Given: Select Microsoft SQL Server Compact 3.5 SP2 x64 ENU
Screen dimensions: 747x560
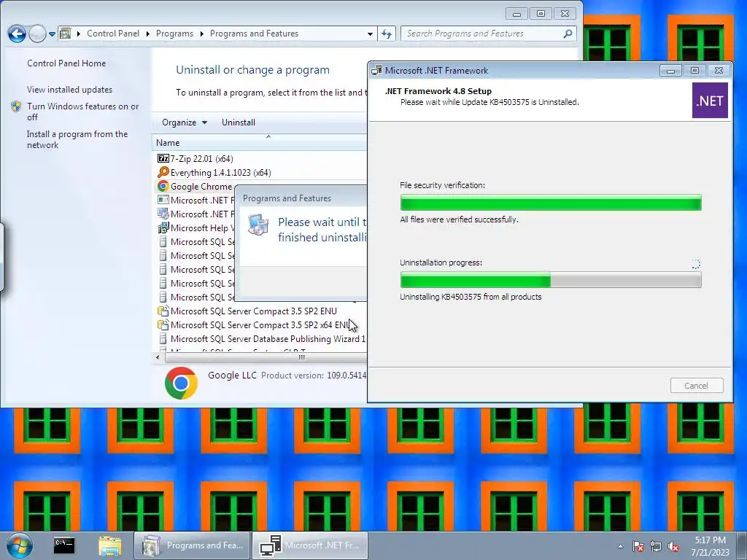Looking at the screenshot, I should tap(259, 324).
